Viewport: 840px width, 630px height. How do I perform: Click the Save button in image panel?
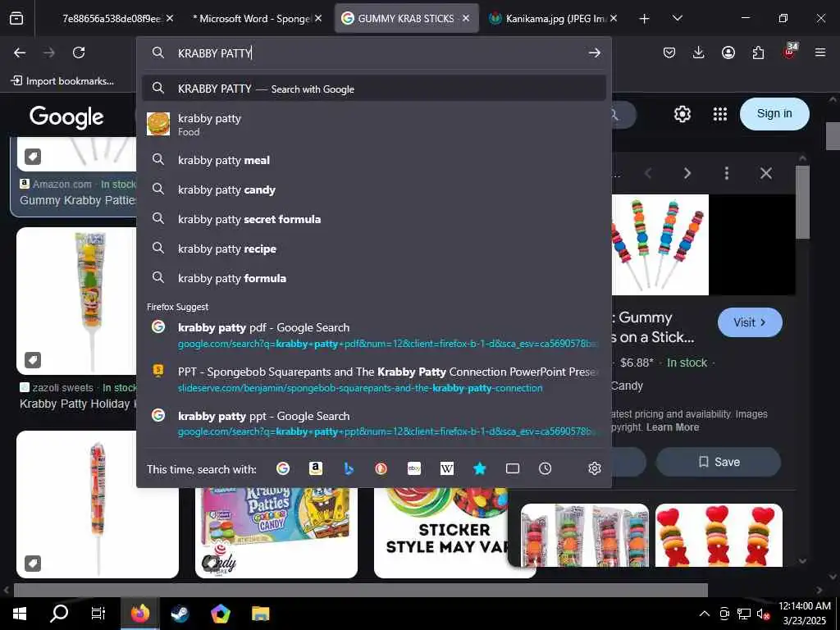click(719, 462)
